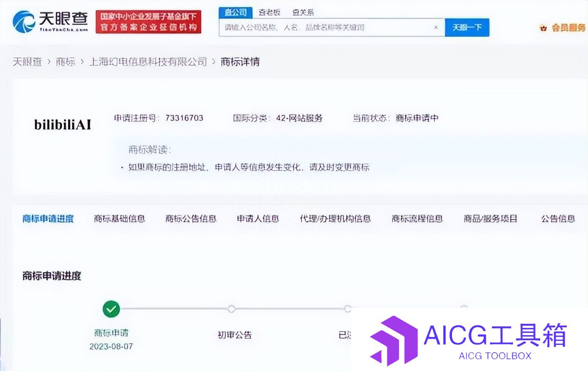Click the green checkmark 商标申请 step icon
This screenshot has height=371, width=588.
click(111, 309)
